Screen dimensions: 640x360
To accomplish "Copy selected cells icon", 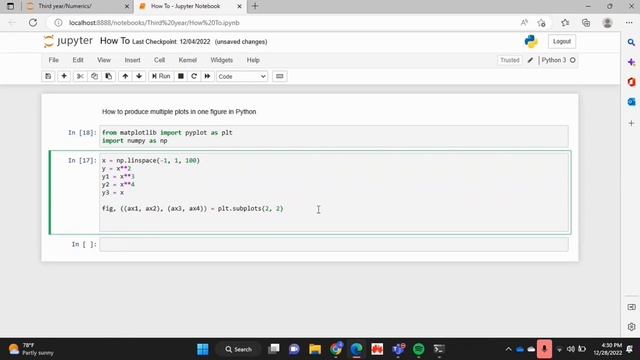I will pyautogui.click(x=94, y=76).
